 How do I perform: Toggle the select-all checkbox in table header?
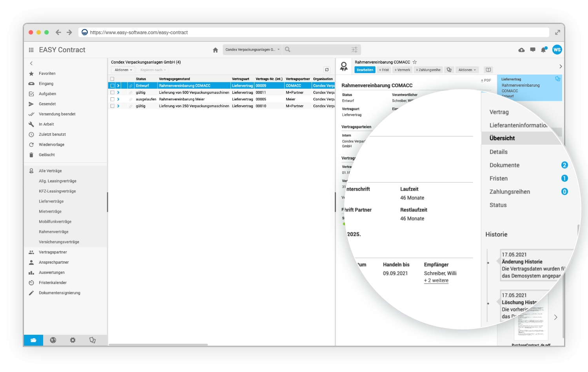[112, 79]
